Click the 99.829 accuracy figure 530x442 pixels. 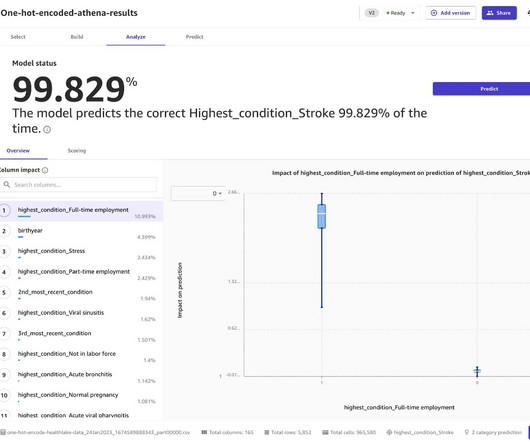69,89
